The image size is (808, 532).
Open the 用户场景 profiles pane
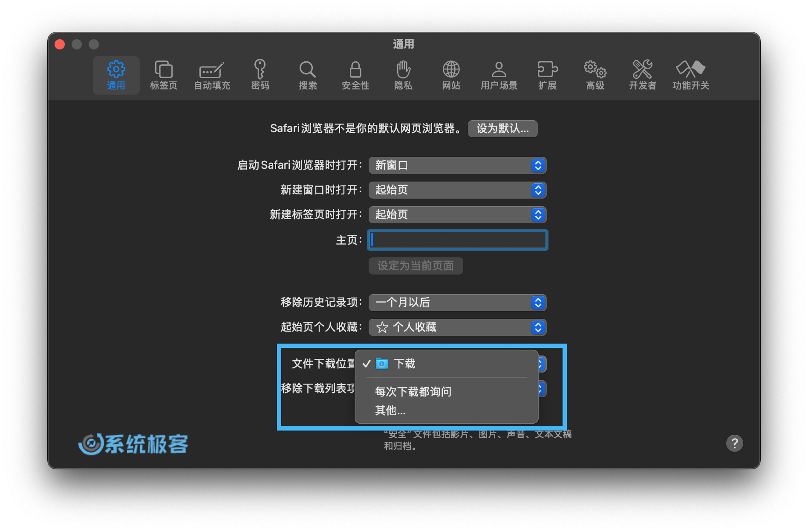(x=499, y=75)
